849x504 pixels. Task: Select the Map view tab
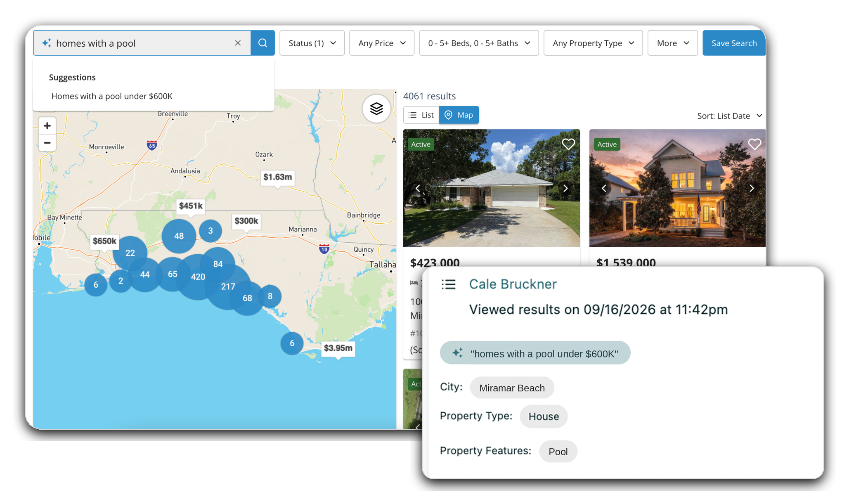click(459, 115)
